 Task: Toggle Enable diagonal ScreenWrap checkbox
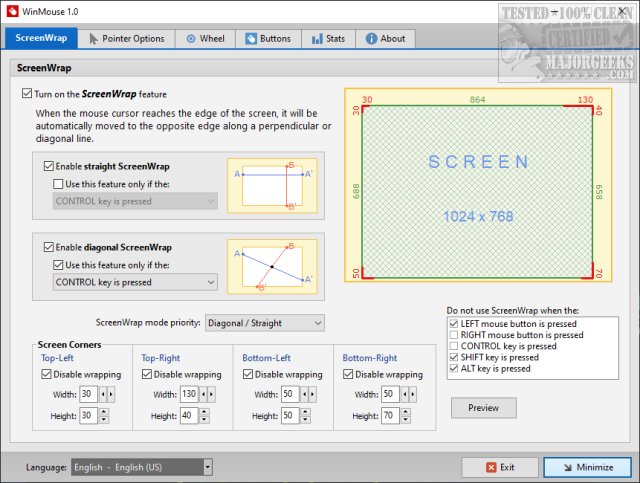pyautogui.click(x=49, y=247)
